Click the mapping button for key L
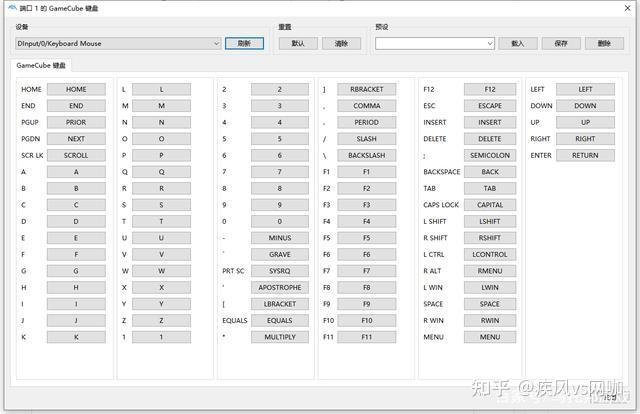The height and width of the screenshot is (414, 640). (162, 89)
